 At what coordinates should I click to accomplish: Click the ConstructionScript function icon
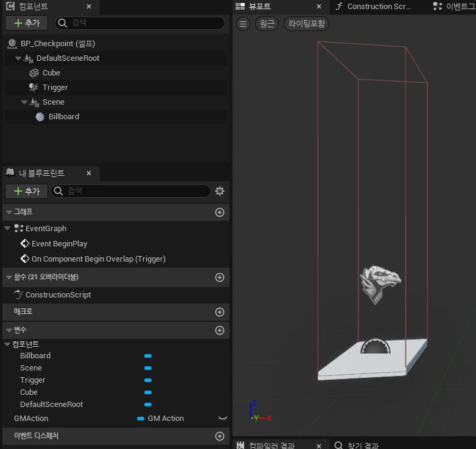[x=18, y=294]
